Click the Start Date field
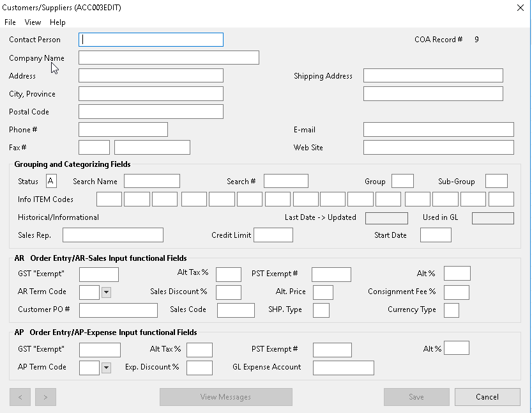 (x=436, y=235)
